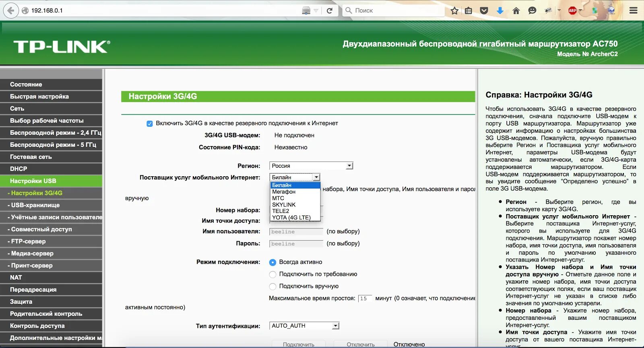Open the Firefox hamburger menu

[x=634, y=10]
